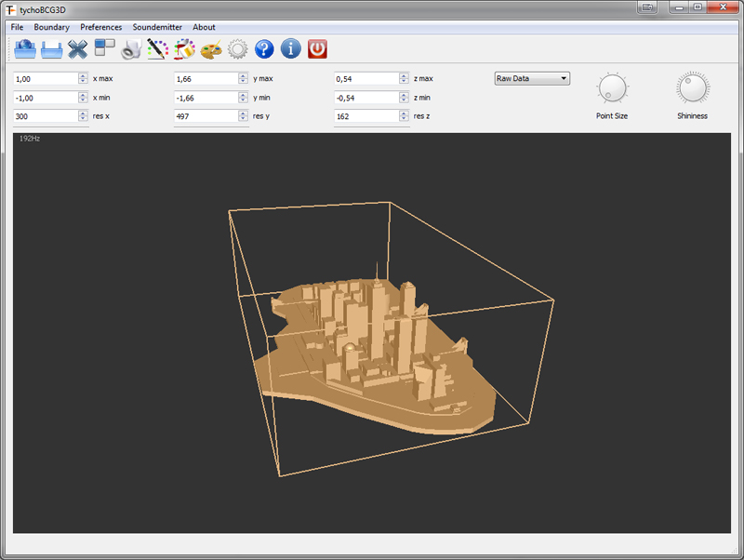744x560 pixels.
Task: Open the File menu
Action: coord(18,27)
